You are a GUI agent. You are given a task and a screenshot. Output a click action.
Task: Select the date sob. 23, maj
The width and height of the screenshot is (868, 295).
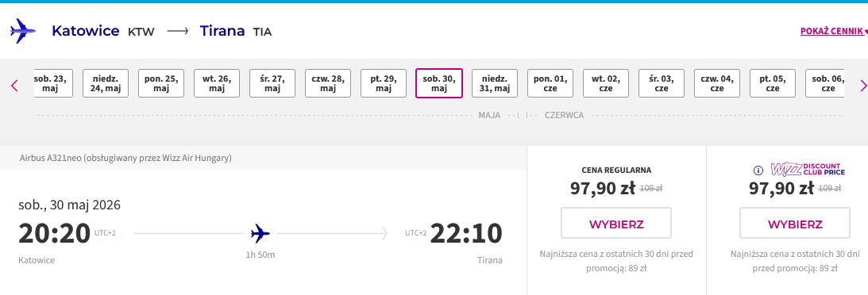[x=53, y=83]
